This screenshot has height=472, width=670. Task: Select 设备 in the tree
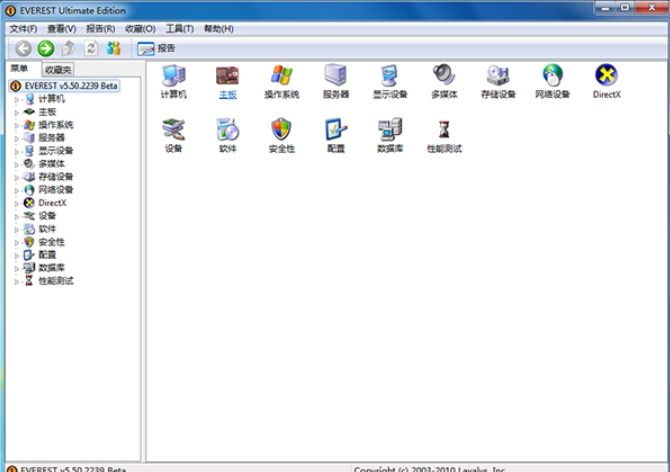click(x=47, y=216)
